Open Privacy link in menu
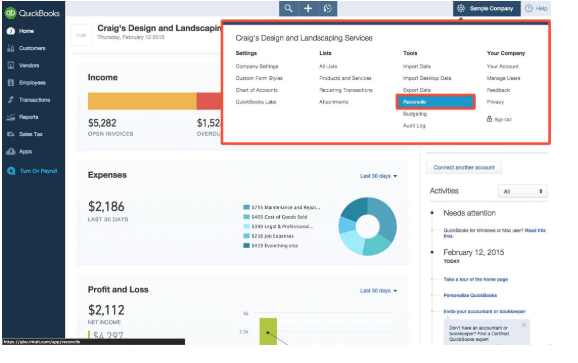This screenshot has height=363, width=578. (x=495, y=102)
